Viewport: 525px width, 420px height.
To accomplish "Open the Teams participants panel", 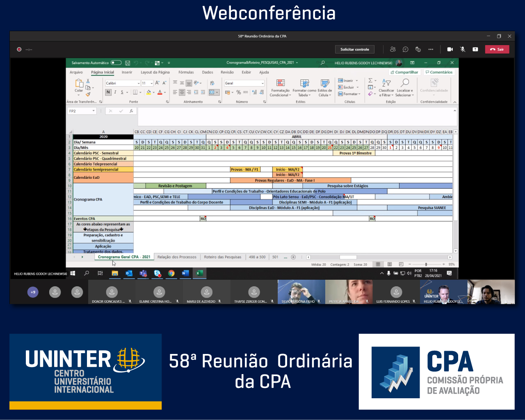I will (x=393, y=49).
